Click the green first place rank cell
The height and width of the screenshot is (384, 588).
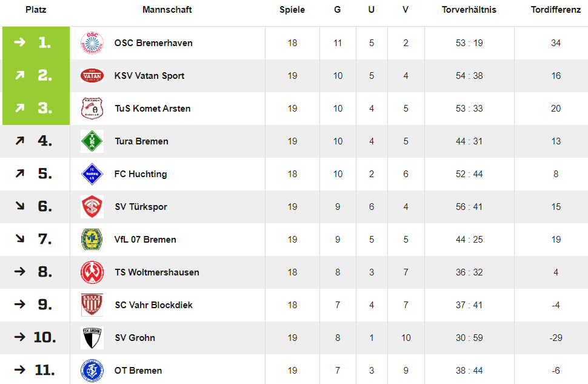click(36, 43)
